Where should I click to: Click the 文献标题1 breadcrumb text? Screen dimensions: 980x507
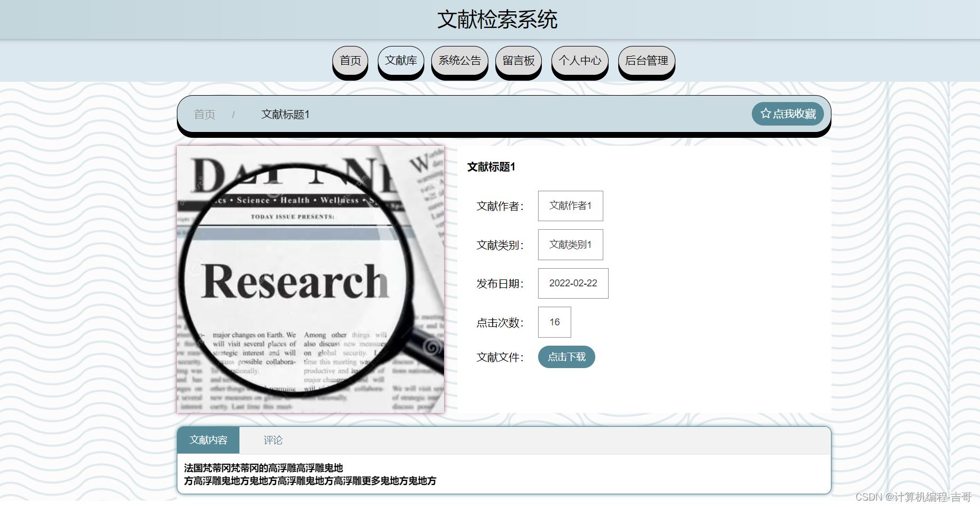[285, 114]
